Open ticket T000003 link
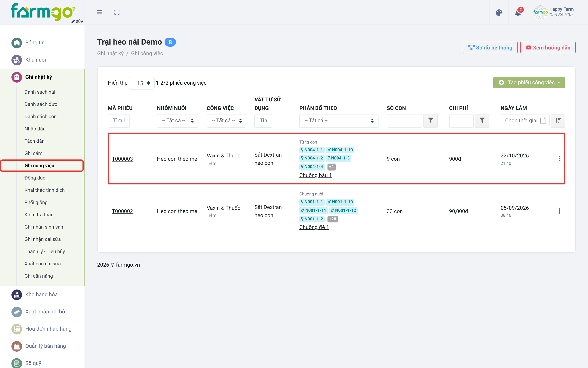This screenshot has width=588, height=368. [122, 159]
